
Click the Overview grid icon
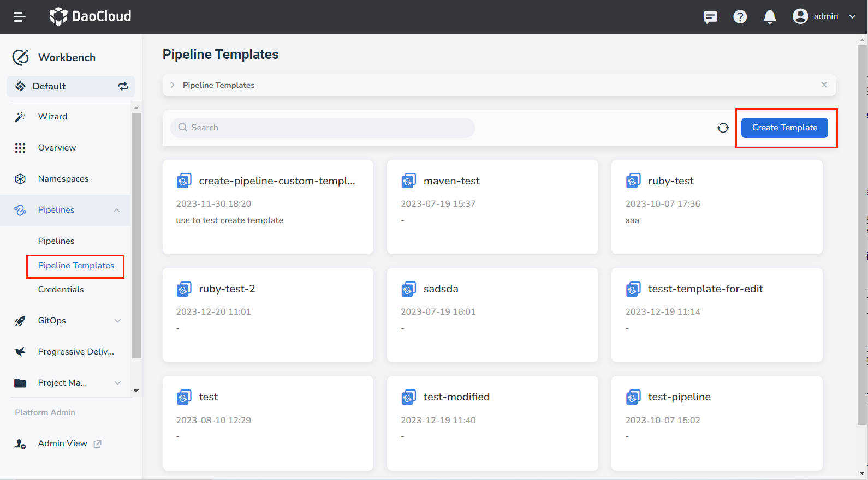tap(20, 148)
